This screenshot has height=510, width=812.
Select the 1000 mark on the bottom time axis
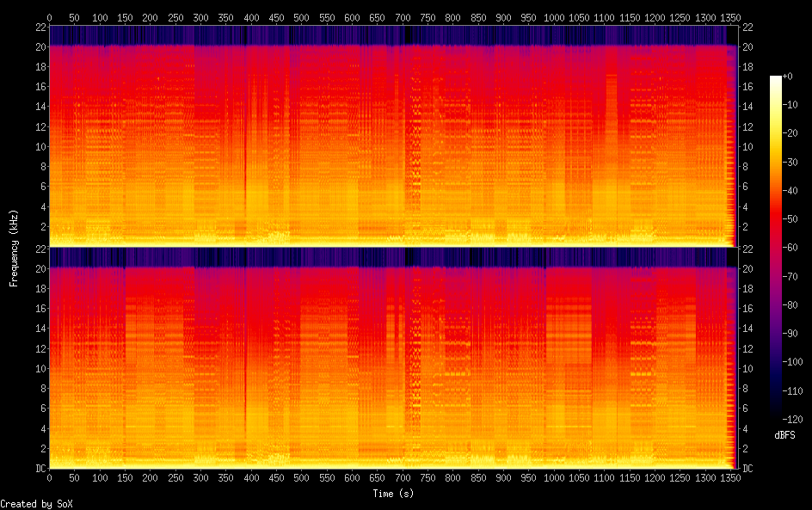tap(553, 477)
